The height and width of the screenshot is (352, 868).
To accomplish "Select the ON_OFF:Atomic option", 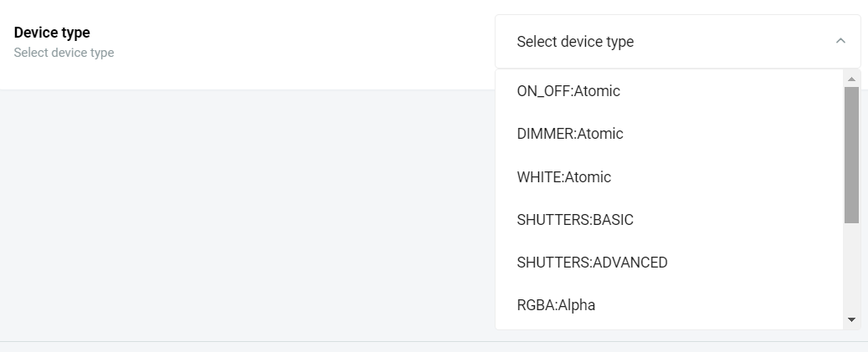I will (x=568, y=91).
